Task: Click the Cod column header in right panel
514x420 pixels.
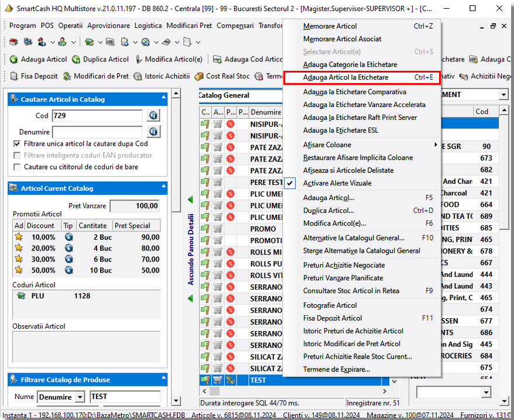Action: pos(485,112)
